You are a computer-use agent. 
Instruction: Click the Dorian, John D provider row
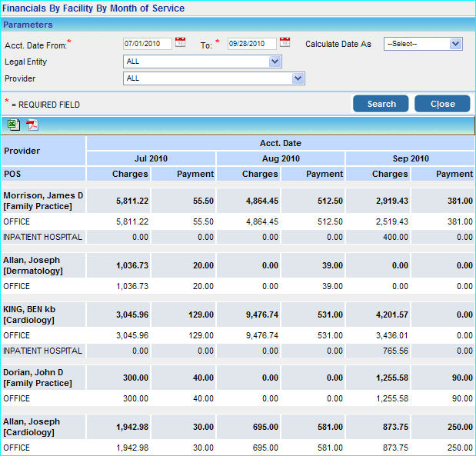click(38, 378)
